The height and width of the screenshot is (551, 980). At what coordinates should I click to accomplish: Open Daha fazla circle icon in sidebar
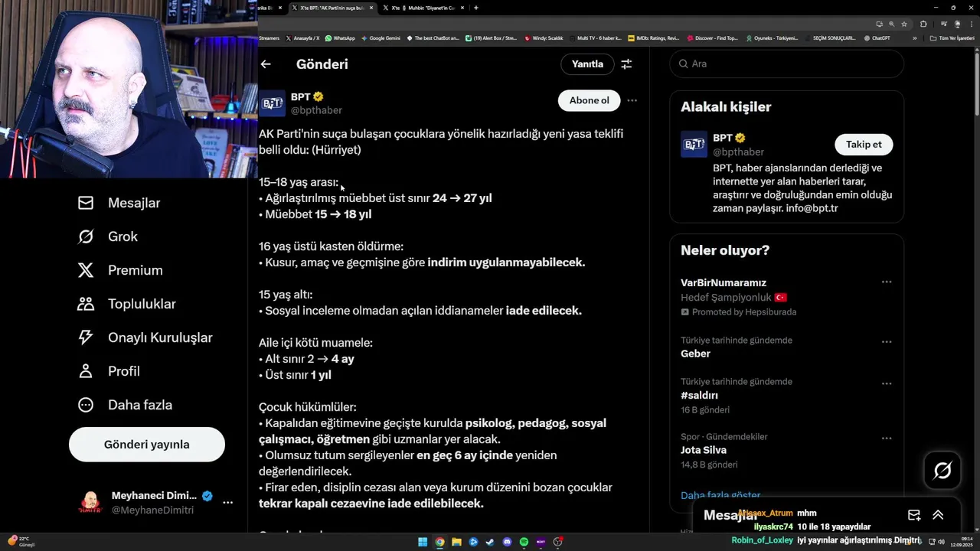click(x=86, y=405)
